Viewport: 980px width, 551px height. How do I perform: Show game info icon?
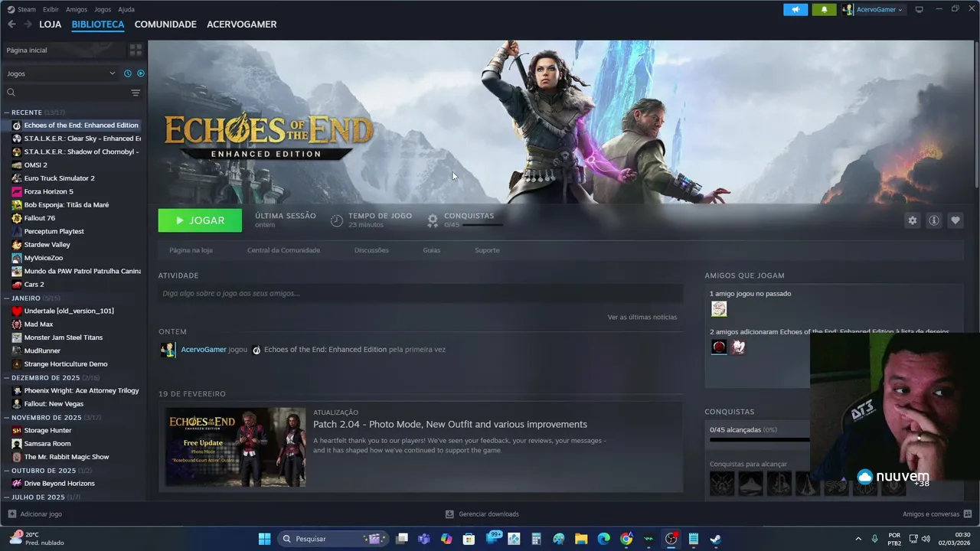tap(933, 220)
